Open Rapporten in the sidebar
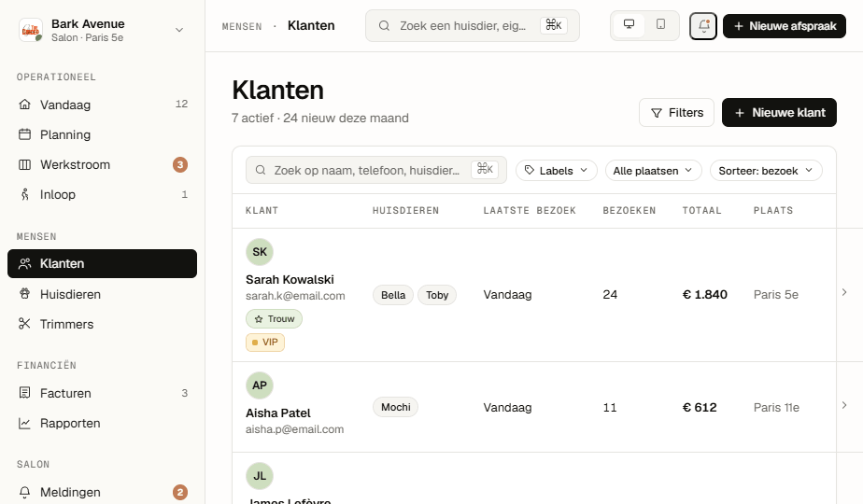The image size is (863, 504). point(103,423)
